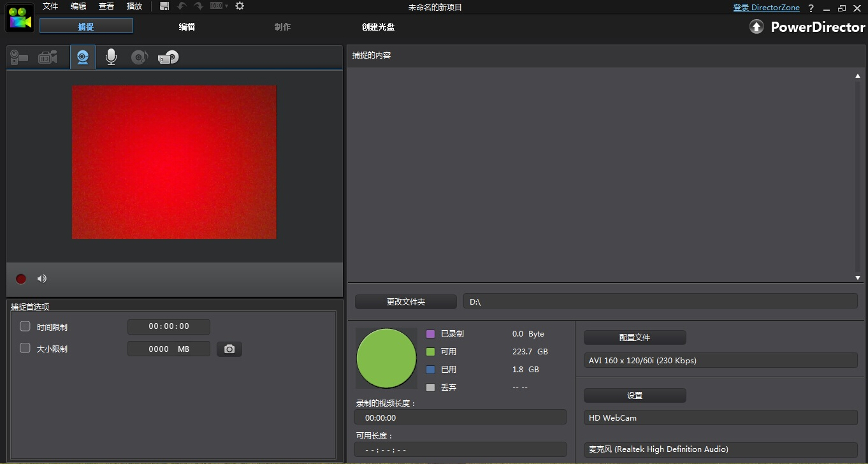The height and width of the screenshot is (464, 868).
Task: Click the captured content scroll up arrow
Action: (858, 76)
